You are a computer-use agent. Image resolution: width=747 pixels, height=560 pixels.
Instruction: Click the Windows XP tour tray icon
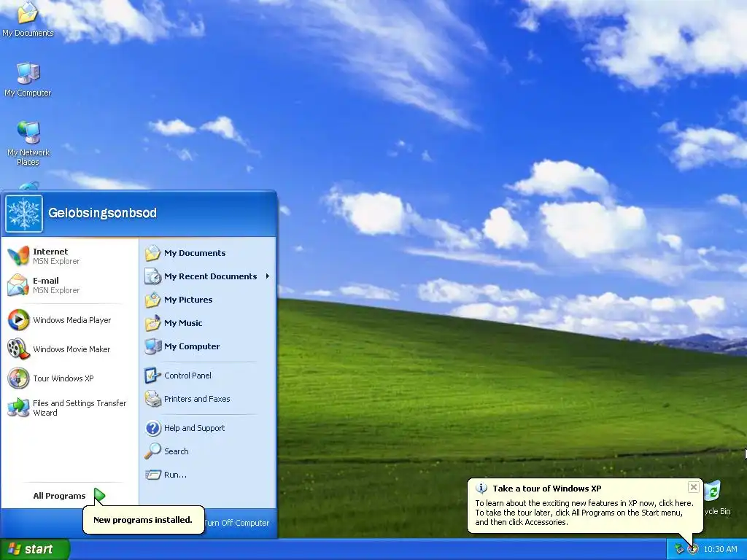click(693, 550)
